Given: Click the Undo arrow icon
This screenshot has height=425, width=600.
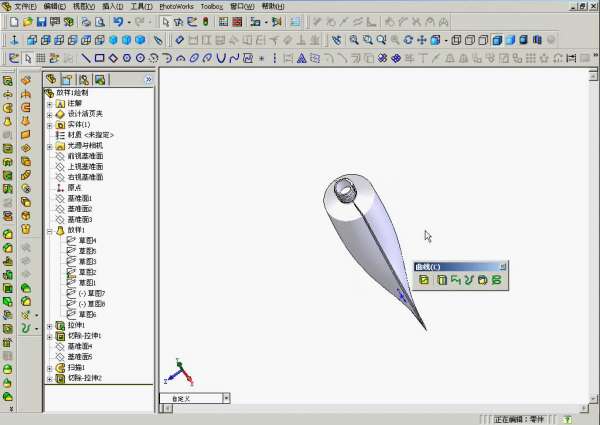Looking at the screenshot, I should [x=118, y=22].
